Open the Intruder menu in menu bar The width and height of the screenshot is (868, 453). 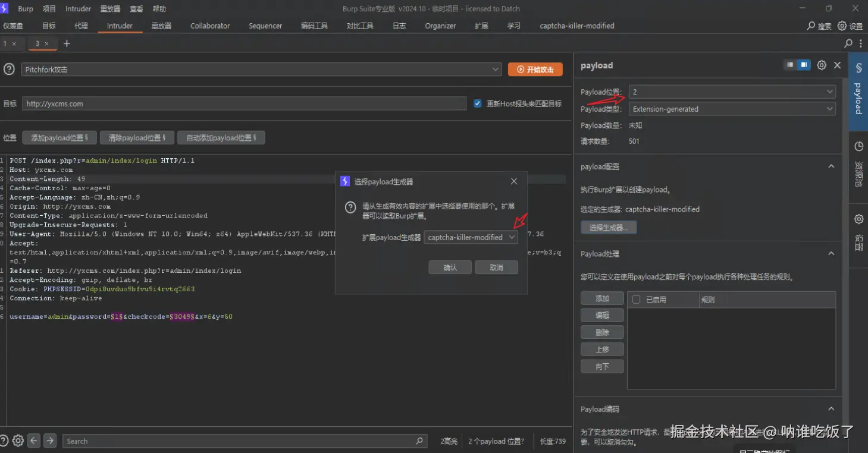point(79,9)
